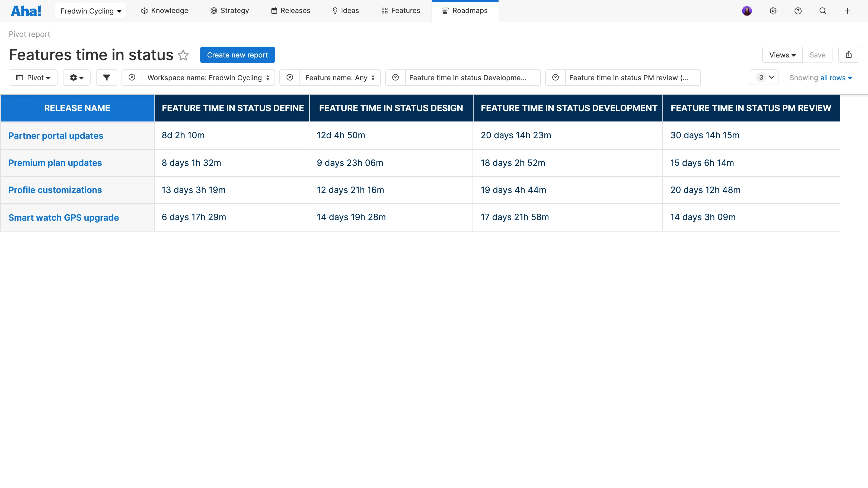
Task: Open account settings gear icon
Action: coord(773,11)
